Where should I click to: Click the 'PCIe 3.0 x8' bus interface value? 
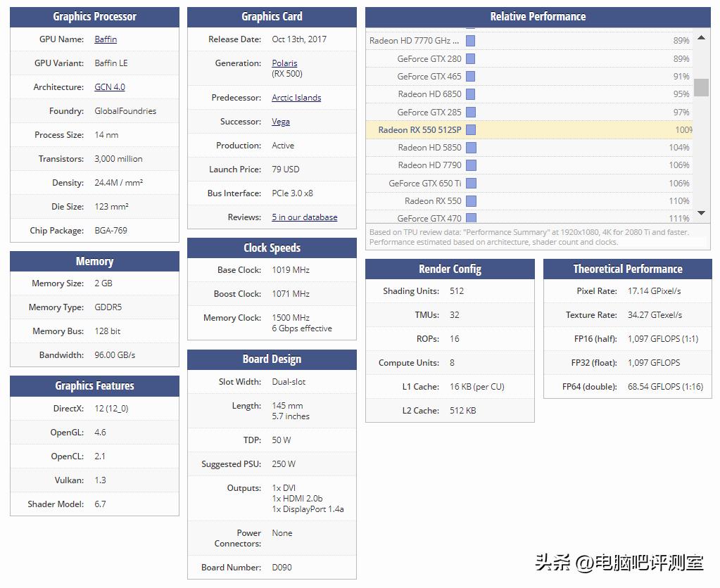(x=293, y=193)
